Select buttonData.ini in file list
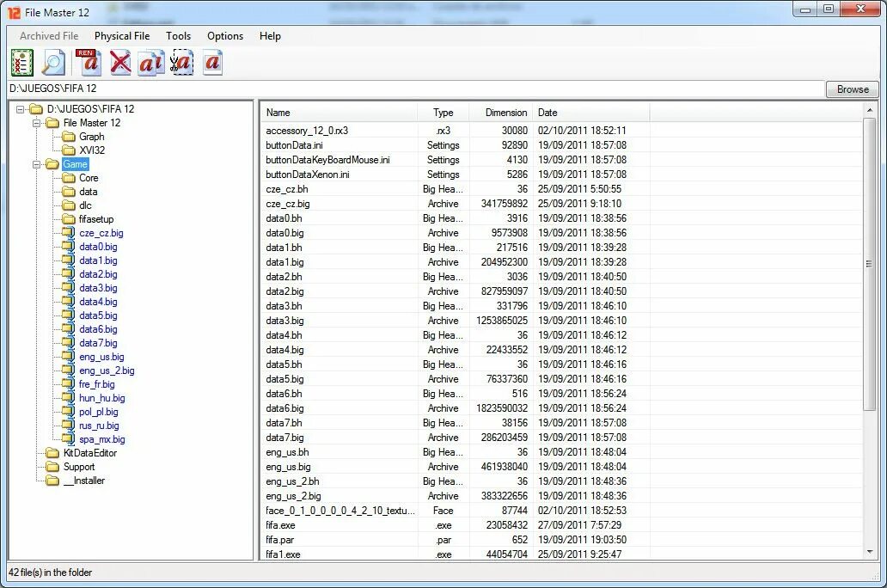This screenshot has height=588, width=887. tap(294, 145)
